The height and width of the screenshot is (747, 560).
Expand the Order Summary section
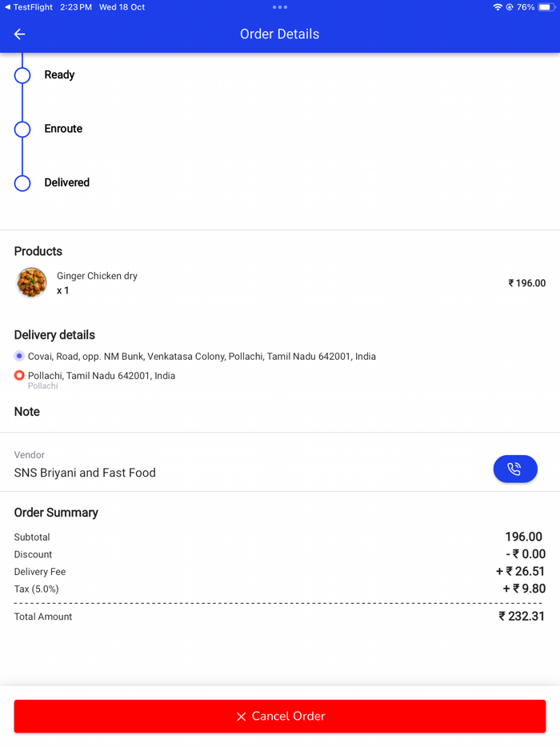55,512
